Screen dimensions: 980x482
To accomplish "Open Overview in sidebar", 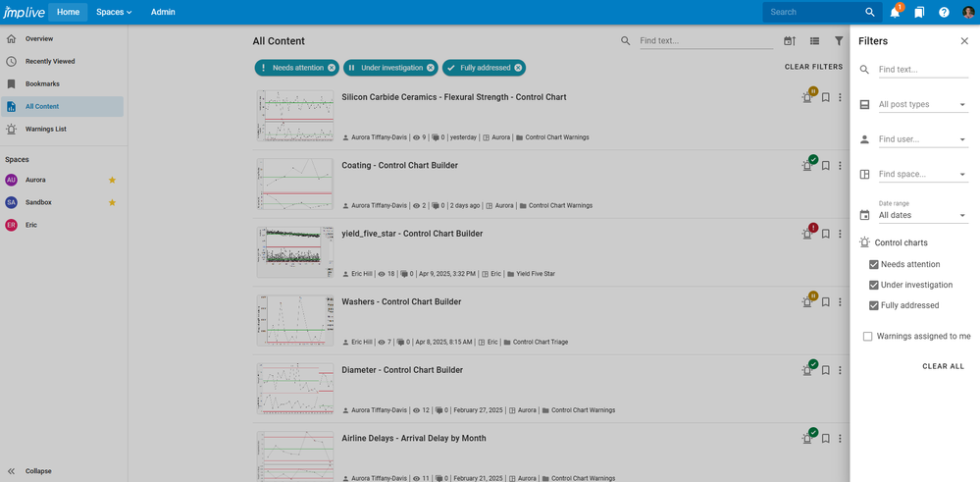I will 63,38.
